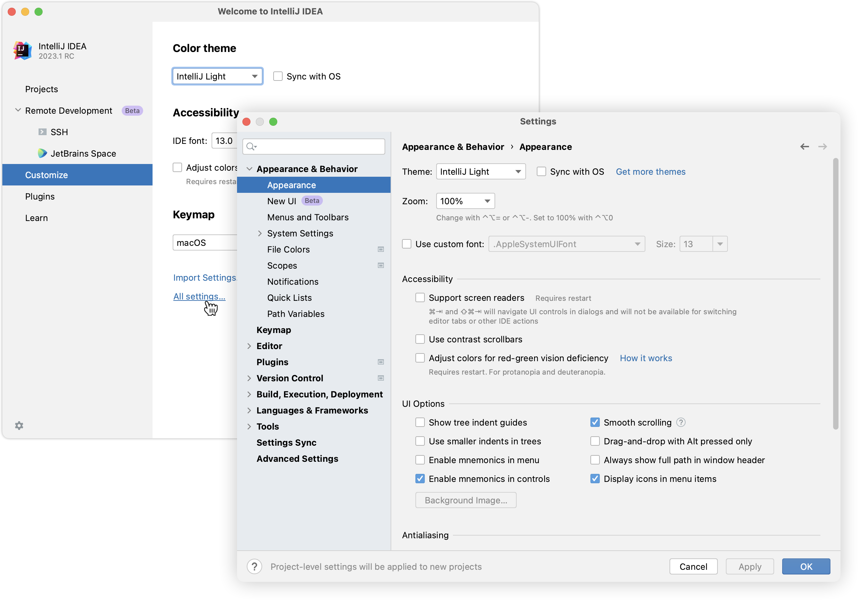Screen dimensions: 868x607
Task: Click the project-level icon beside Version Control
Action: [x=381, y=378]
